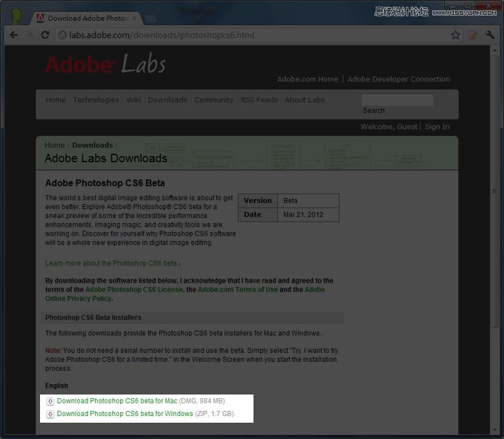This screenshot has width=504, height=439.
Task: Click the Adobe Labs logo
Action: [105, 65]
